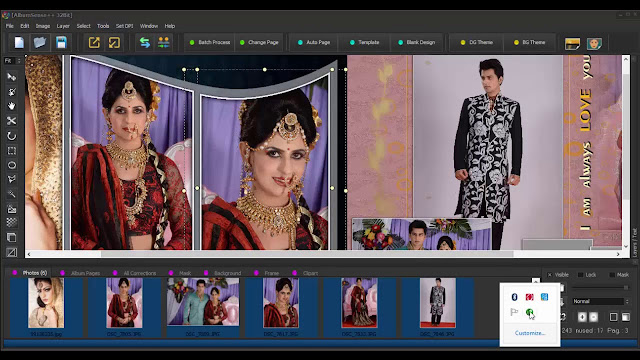Select the Scissors cut tool
640x360 pixels.
(x=11, y=121)
